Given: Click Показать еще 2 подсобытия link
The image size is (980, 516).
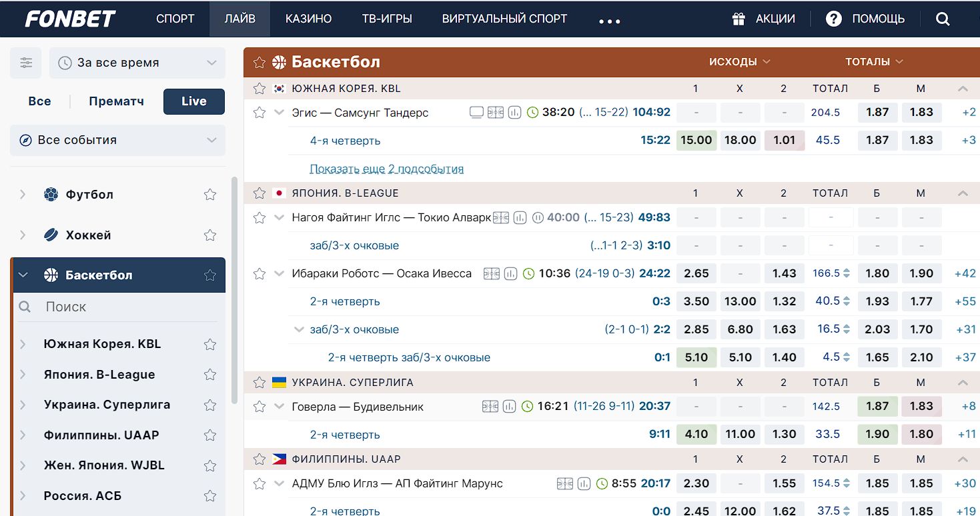Looking at the screenshot, I should [x=387, y=169].
